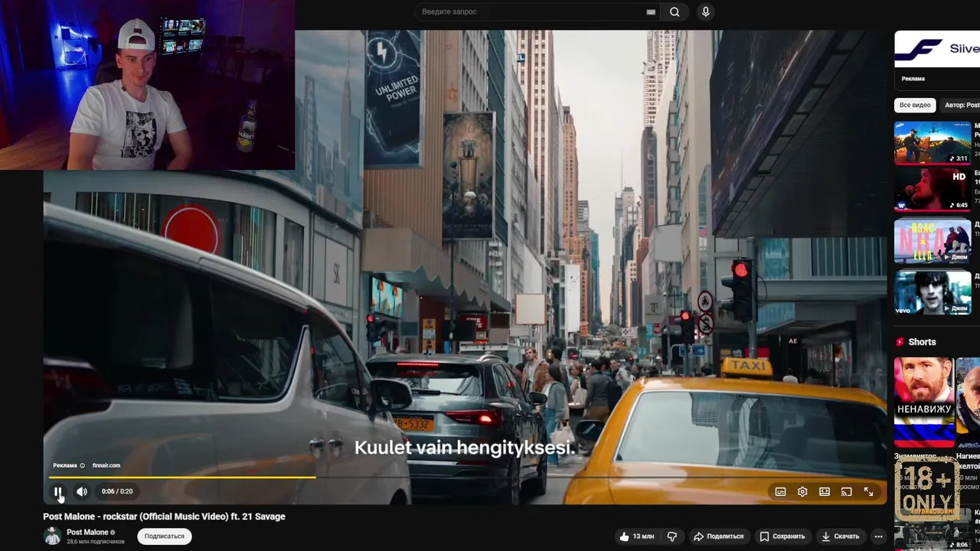This screenshot has height=551, width=980.
Task: Click the video title "Post Malone - rockstar"
Action: tap(164, 517)
